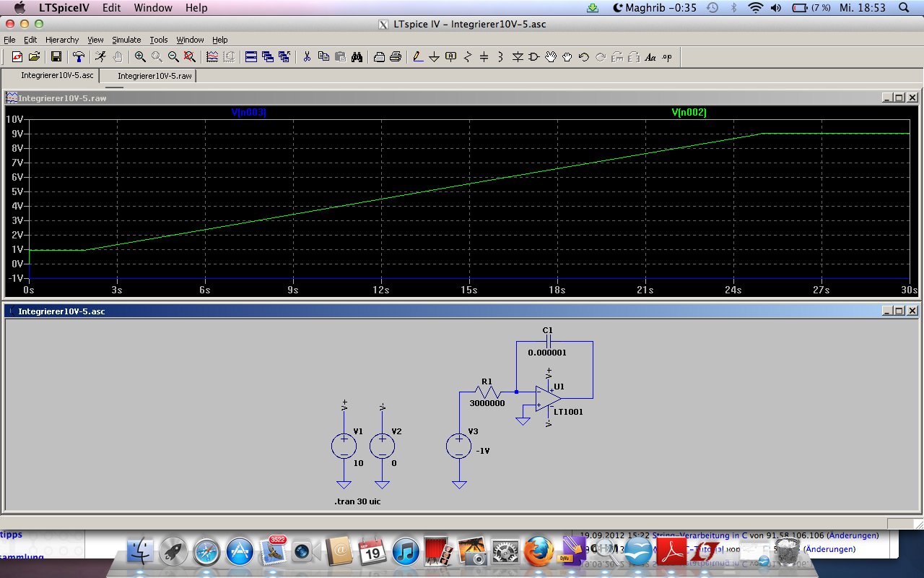Click the V(n003) trace label
924x578 pixels.
(248, 113)
